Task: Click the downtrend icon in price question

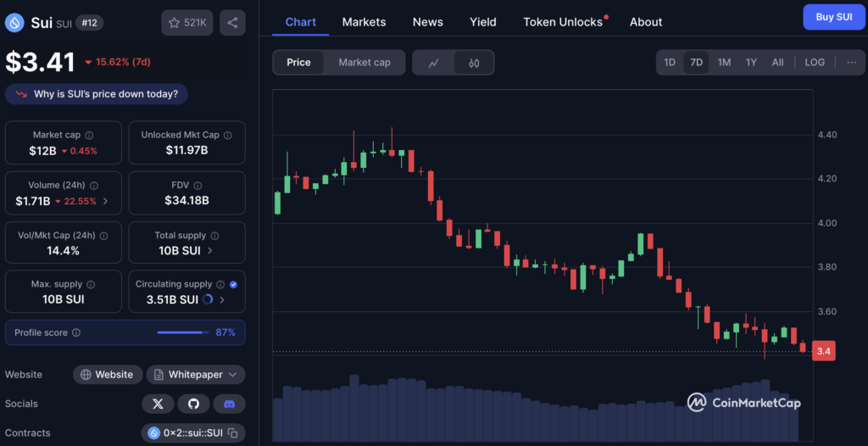Action: click(21, 94)
